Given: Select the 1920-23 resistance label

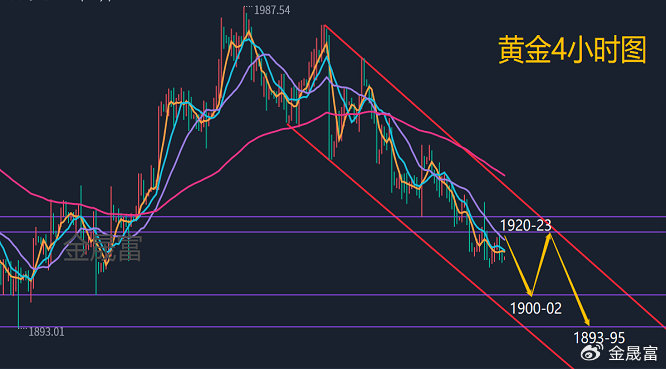Looking at the screenshot, I should point(525,225).
